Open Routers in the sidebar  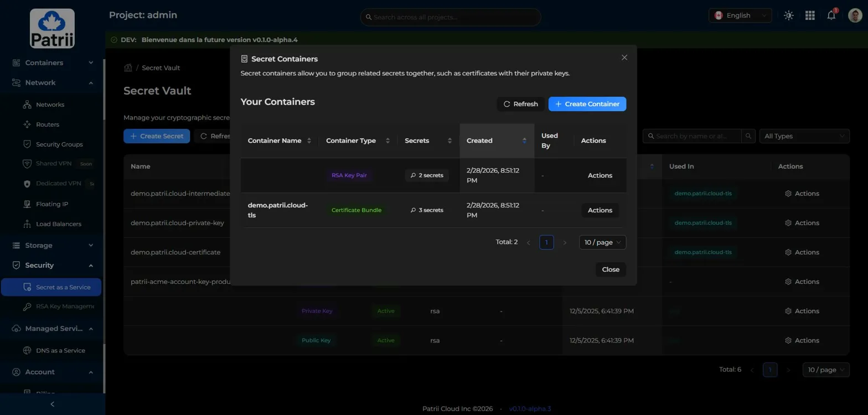pyautogui.click(x=48, y=124)
